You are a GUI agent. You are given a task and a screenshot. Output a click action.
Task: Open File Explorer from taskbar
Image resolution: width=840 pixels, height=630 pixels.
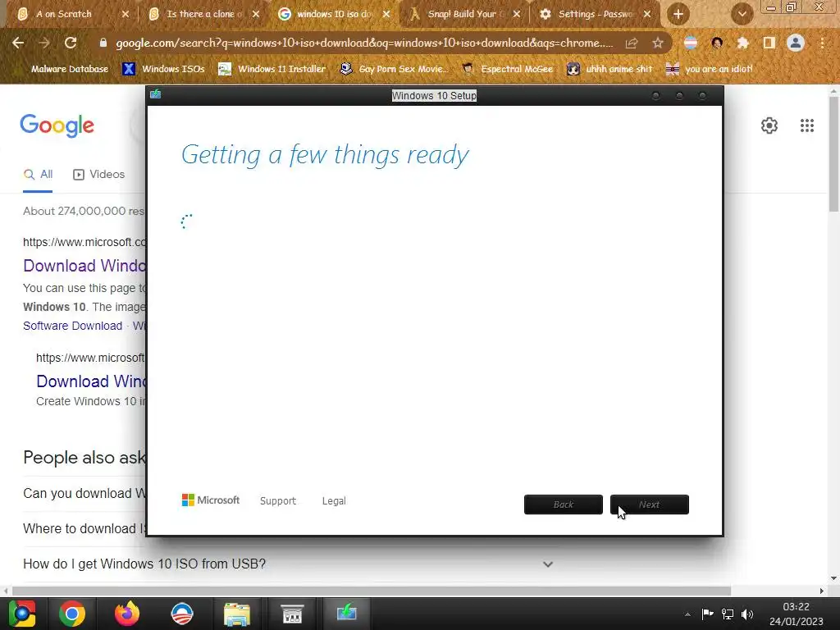(237, 614)
